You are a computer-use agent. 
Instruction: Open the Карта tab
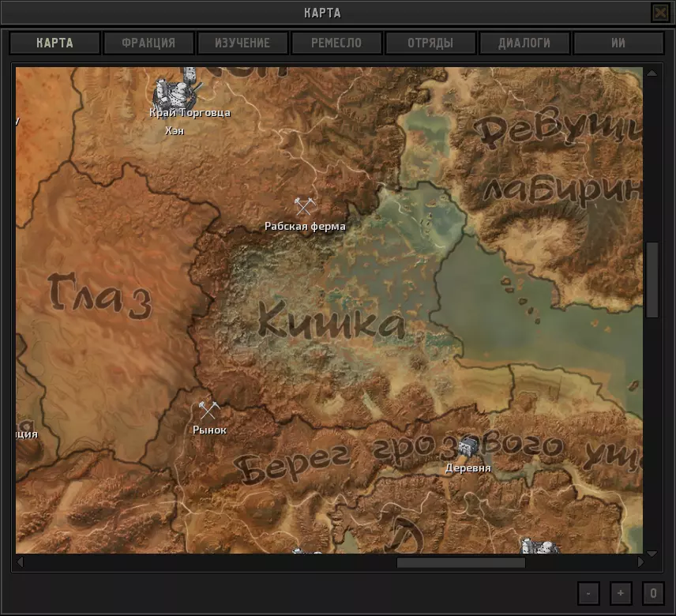(x=54, y=43)
